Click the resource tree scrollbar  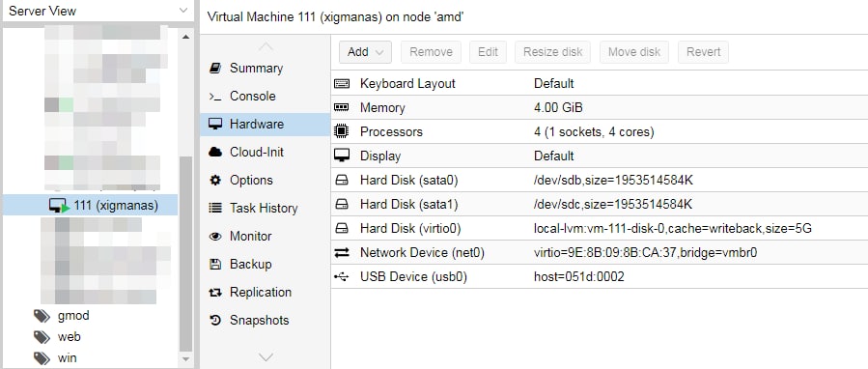click(x=186, y=253)
